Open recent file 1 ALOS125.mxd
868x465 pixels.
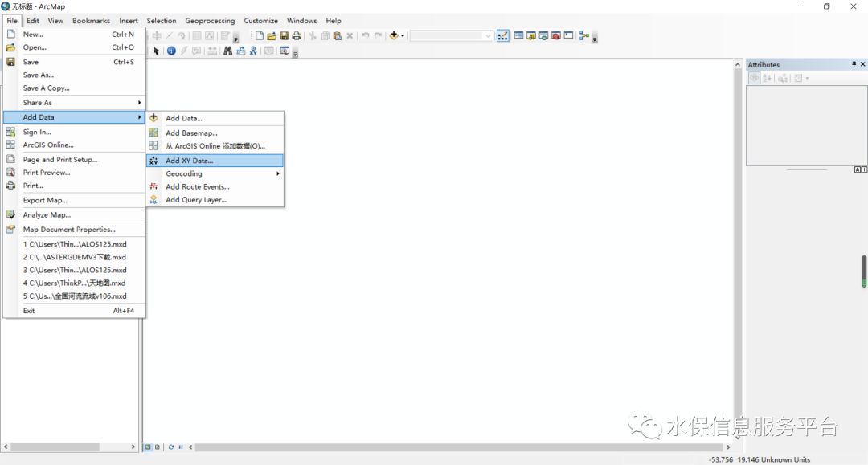point(75,244)
